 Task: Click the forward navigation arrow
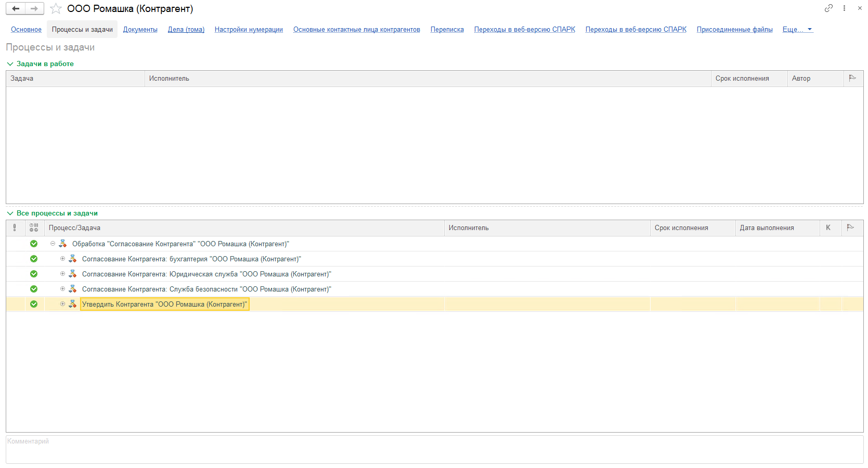click(x=34, y=9)
